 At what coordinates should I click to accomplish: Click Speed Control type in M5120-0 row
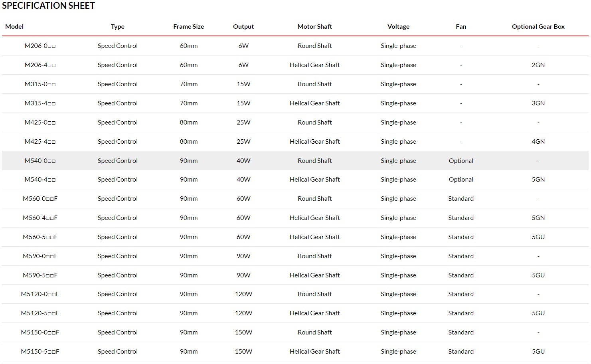(118, 294)
